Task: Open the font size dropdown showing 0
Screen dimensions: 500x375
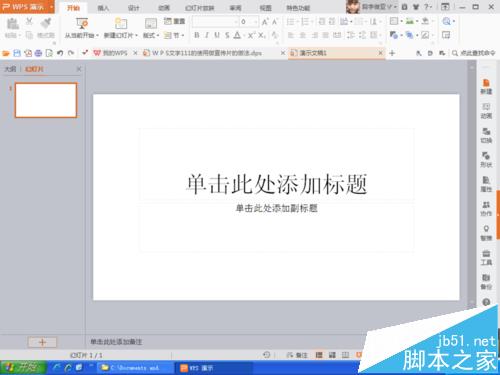Action: point(249,22)
